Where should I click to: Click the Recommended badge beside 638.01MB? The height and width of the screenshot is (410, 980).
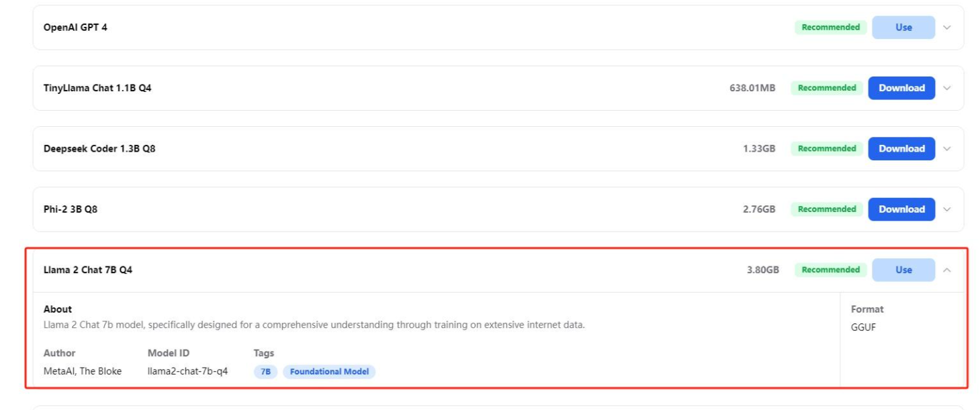pos(827,88)
